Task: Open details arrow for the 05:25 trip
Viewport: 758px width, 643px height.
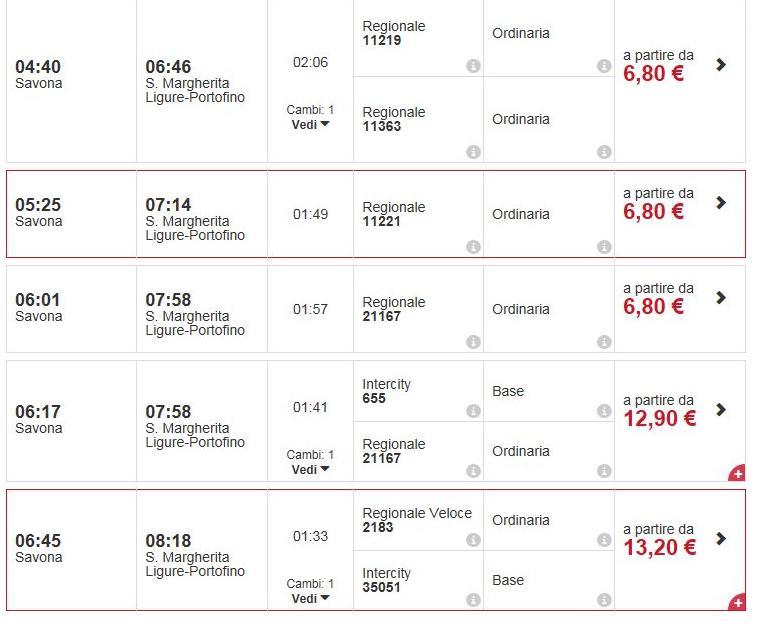Action: (x=721, y=203)
